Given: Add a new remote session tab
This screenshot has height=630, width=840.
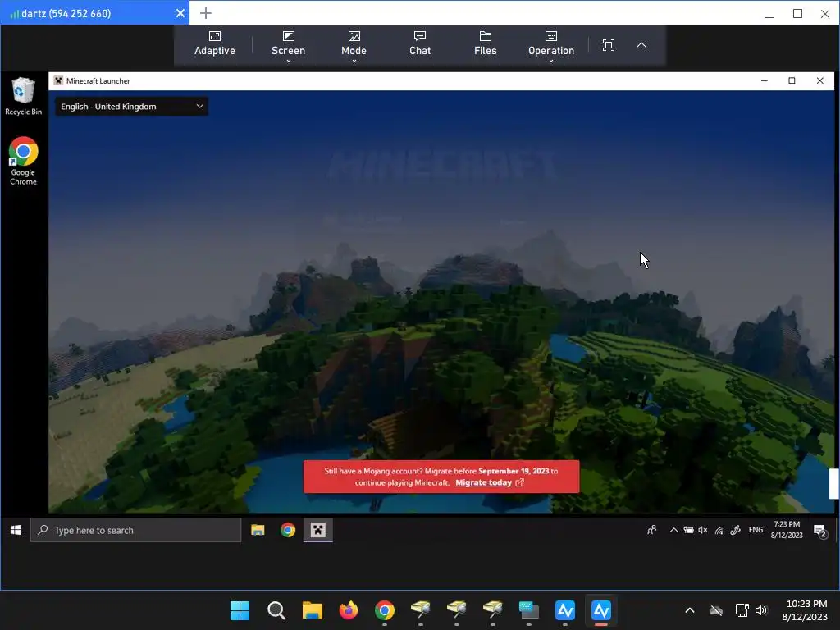Looking at the screenshot, I should (x=206, y=13).
